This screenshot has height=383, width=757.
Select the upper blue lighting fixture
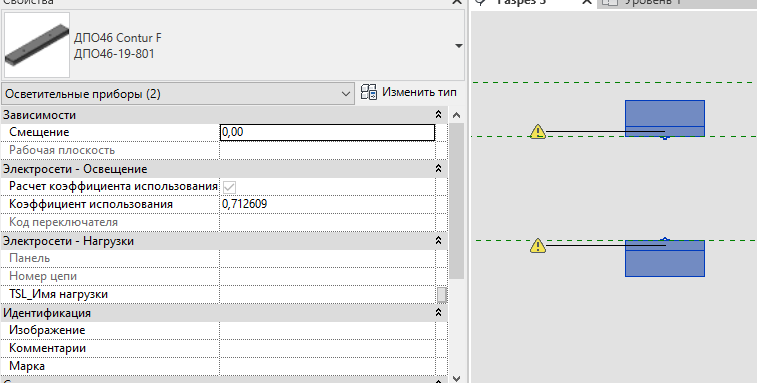[665, 118]
